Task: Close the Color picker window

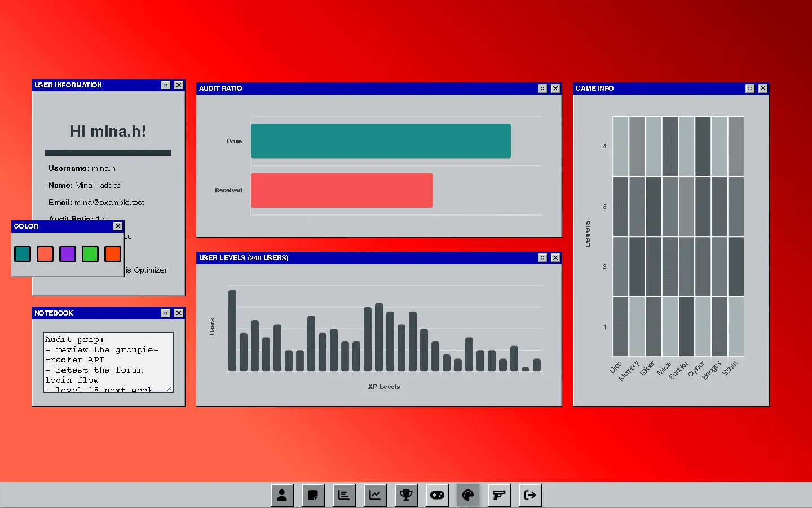Action: tap(118, 226)
